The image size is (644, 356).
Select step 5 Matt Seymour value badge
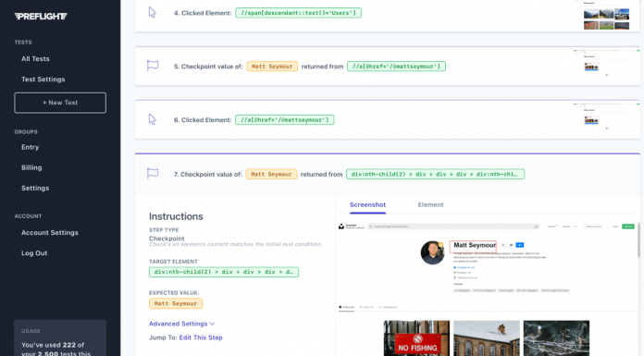272,66
